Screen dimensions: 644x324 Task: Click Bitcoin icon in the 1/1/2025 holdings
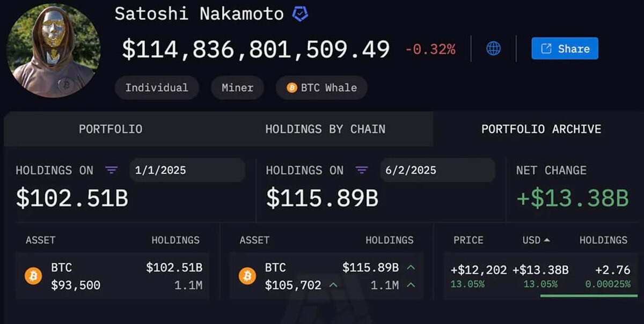(33, 276)
